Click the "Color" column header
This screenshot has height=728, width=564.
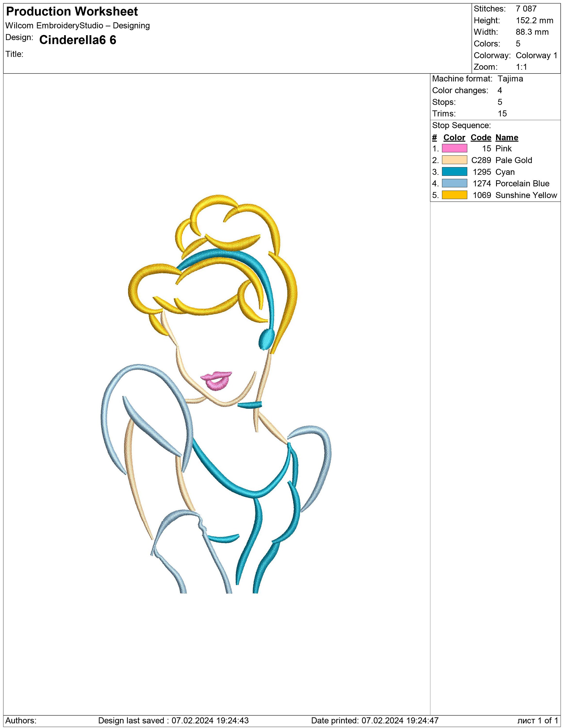[454, 138]
